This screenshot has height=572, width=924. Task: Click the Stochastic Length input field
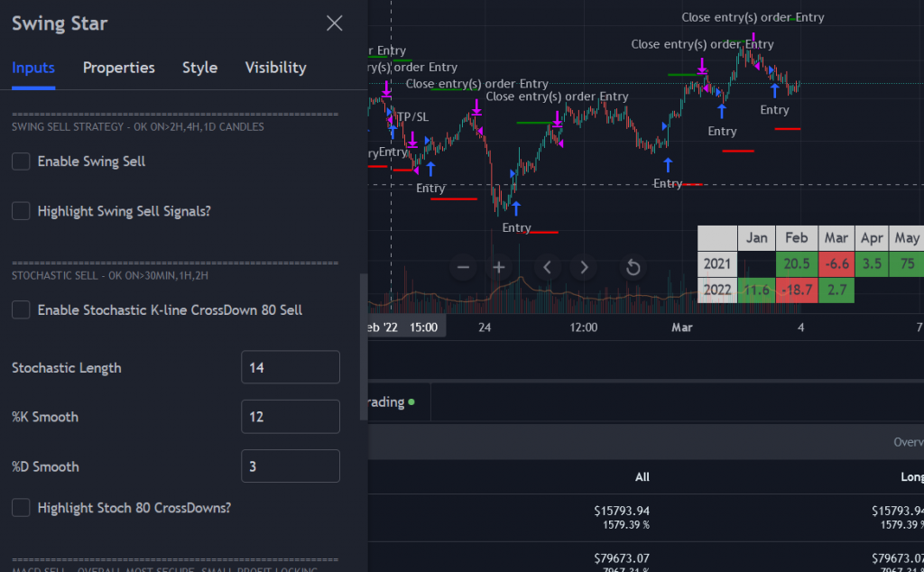(x=290, y=367)
